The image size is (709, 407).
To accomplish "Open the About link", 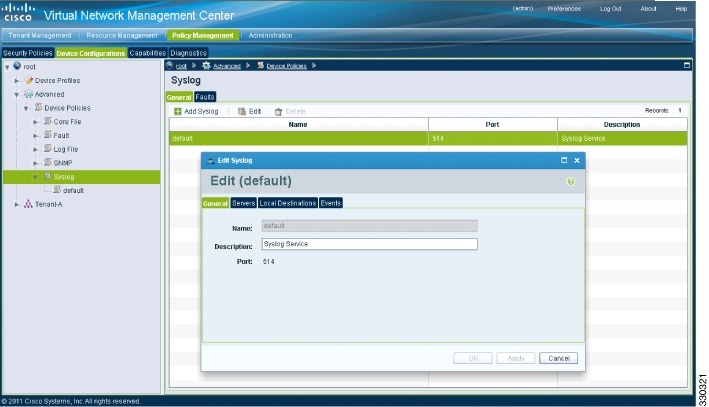I will (648, 9).
